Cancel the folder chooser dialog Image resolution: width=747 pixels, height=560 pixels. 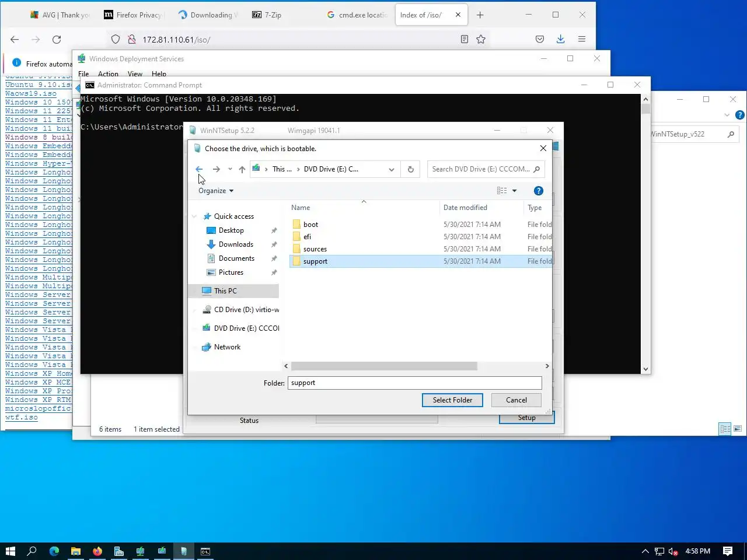tap(516, 400)
